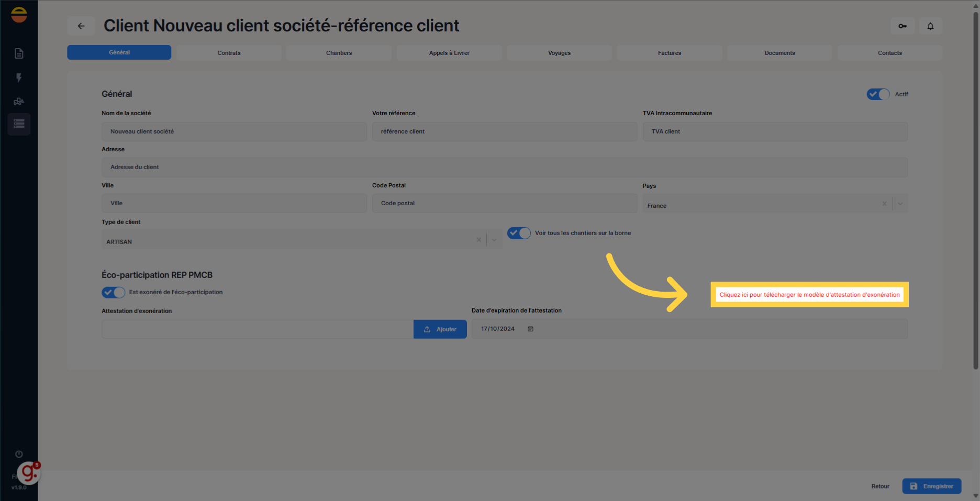Viewport: 980px width, 501px height.
Task: Open the documents icon in the sidebar
Action: [19, 53]
